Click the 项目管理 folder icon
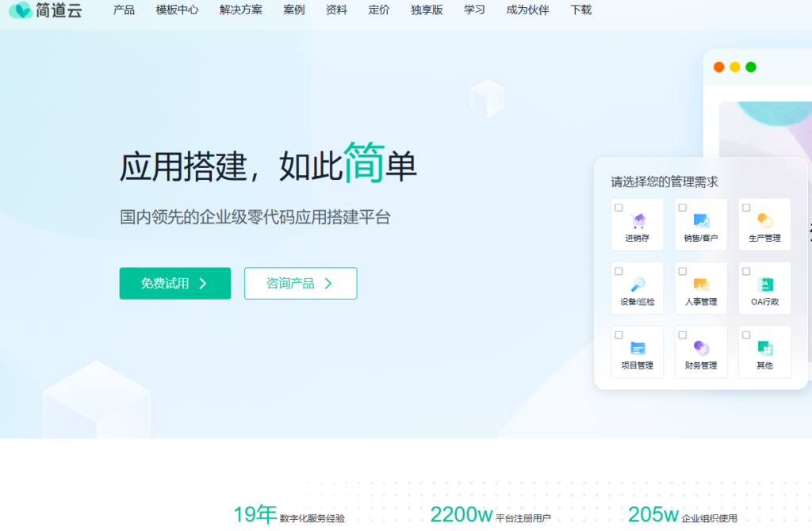The image size is (812, 531). tap(638, 348)
